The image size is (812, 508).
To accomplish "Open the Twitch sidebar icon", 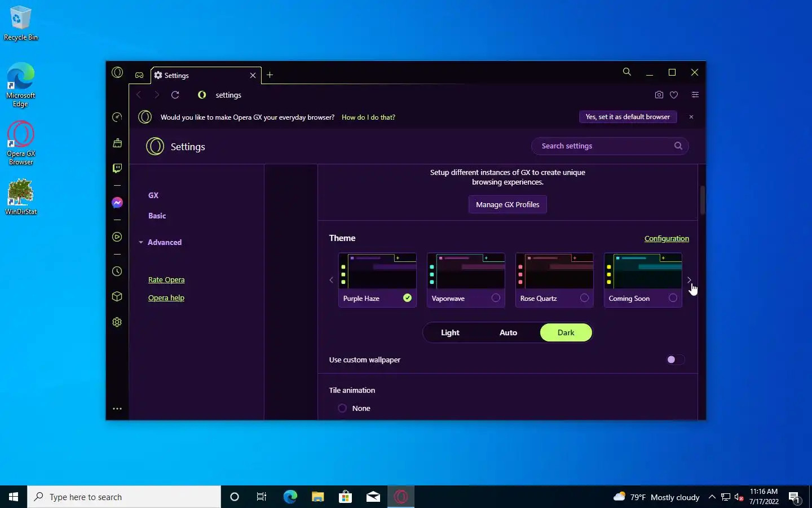I will pos(117,168).
